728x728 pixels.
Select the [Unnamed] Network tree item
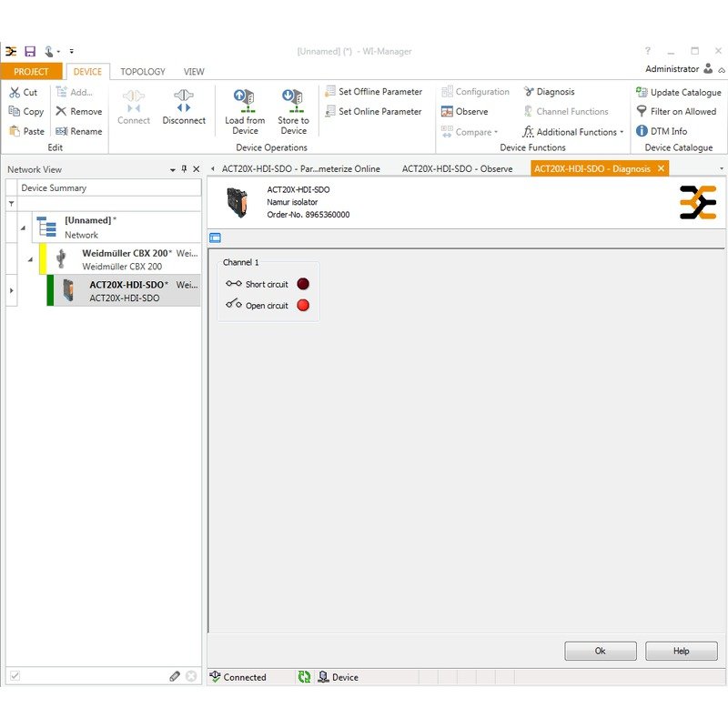(x=116, y=227)
